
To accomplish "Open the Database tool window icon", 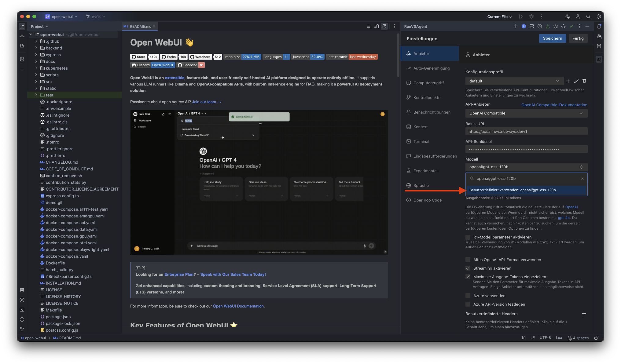I will [599, 46].
